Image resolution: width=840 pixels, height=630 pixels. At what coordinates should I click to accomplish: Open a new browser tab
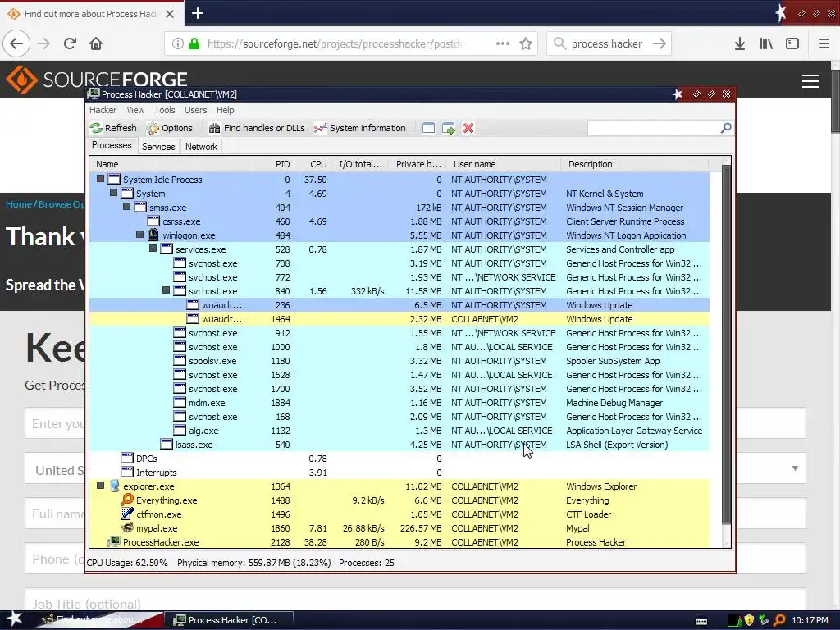click(198, 13)
